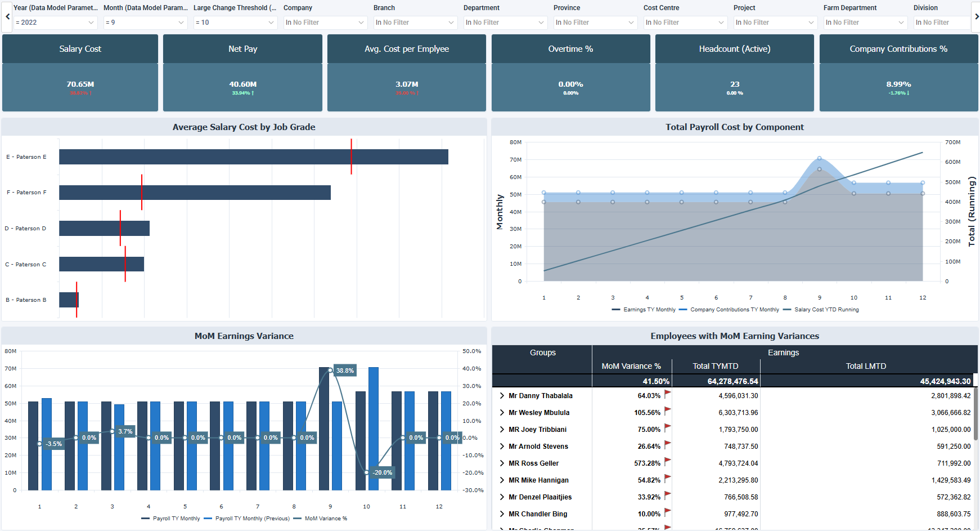Sort by MoM Variance % column header
This screenshot has width=980, height=531.
click(631, 366)
